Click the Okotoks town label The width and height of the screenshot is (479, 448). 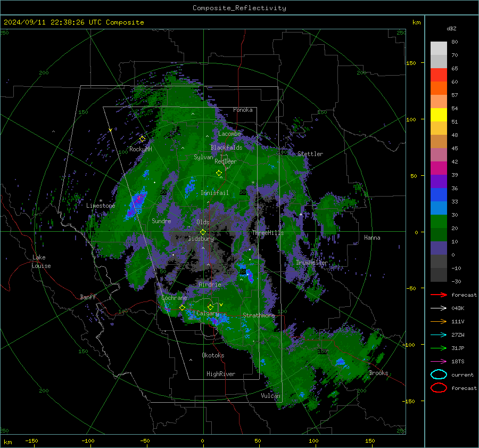(213, 355)
